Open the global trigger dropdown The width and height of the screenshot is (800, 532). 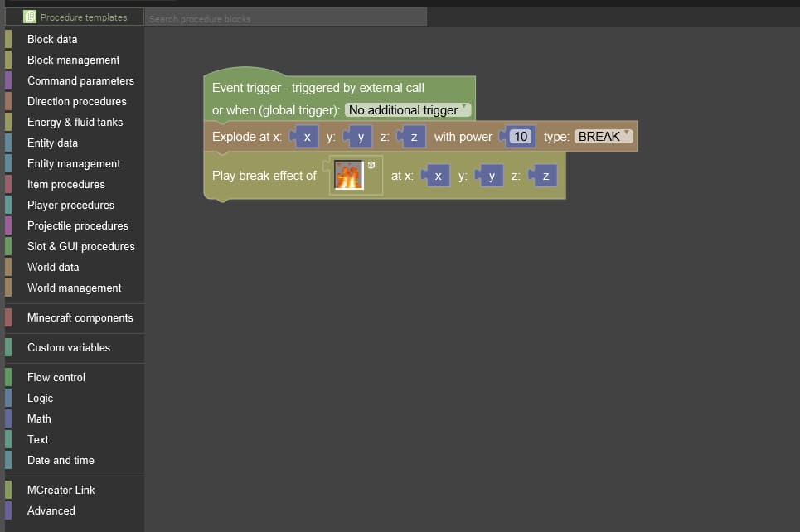click(x=408, y=110)
